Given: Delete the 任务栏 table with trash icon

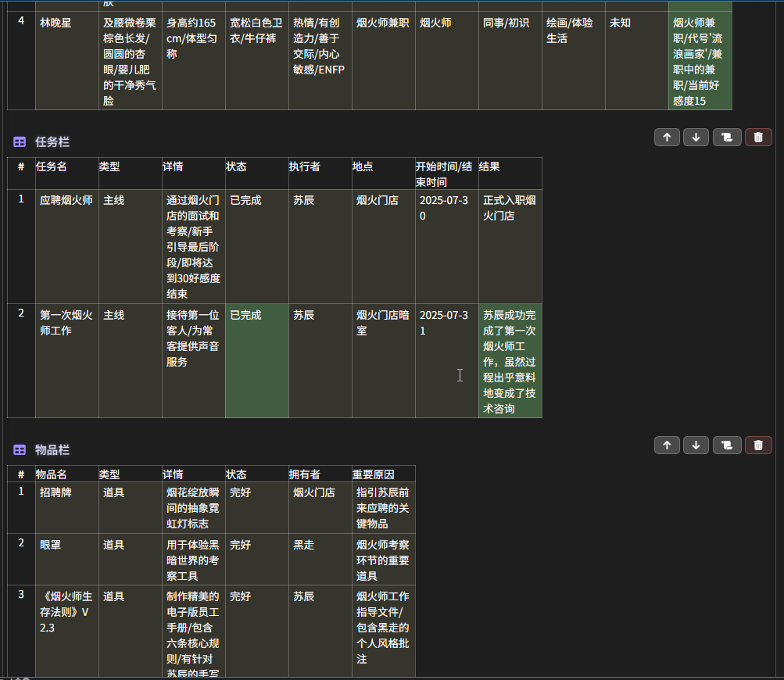Looking at the screenshot, I should [758, 138].
